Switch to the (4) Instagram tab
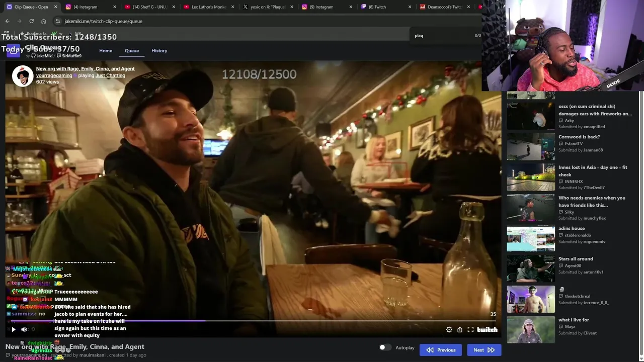 [90, 7]
